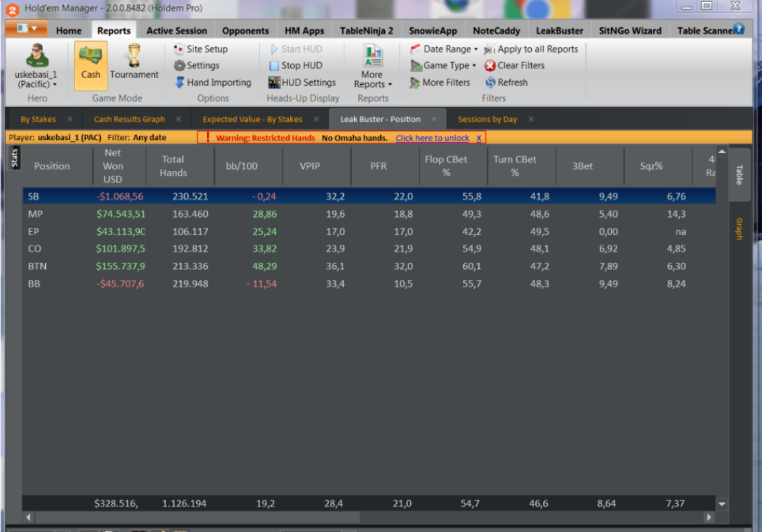The width and height of the screenshot is (762, 532).
Task: Click the 'Click here to unlock' link
Action: (x=432, y=138)
